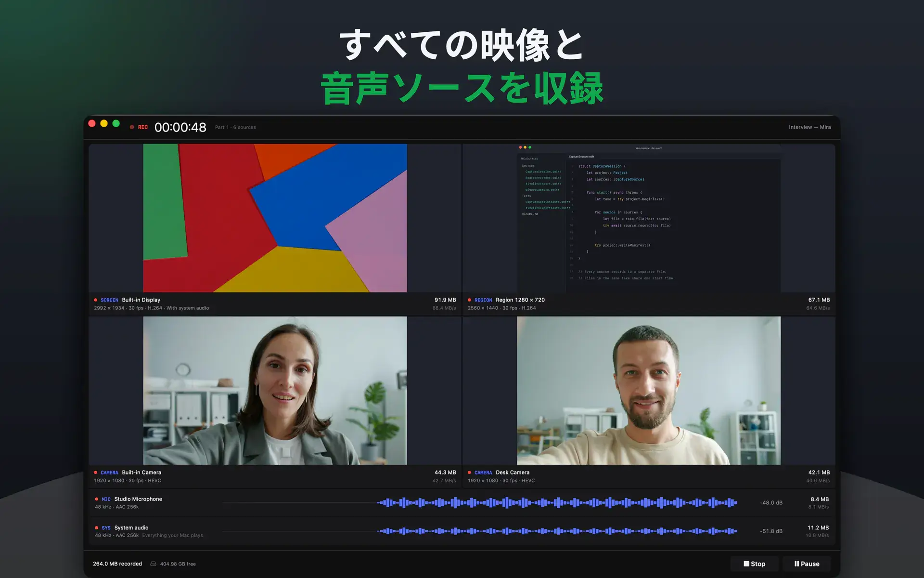Select the Region 1280 × 720 preview

click(649, 218)
